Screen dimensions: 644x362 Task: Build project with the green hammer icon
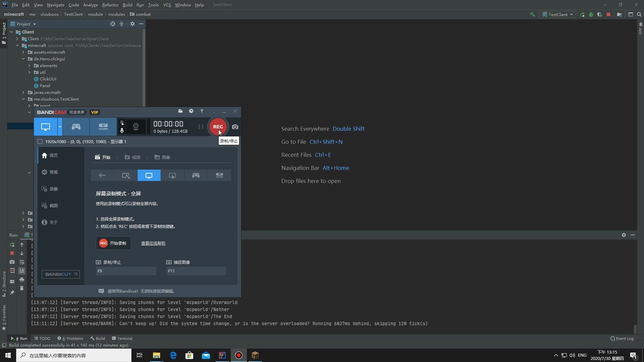[532, 14]
